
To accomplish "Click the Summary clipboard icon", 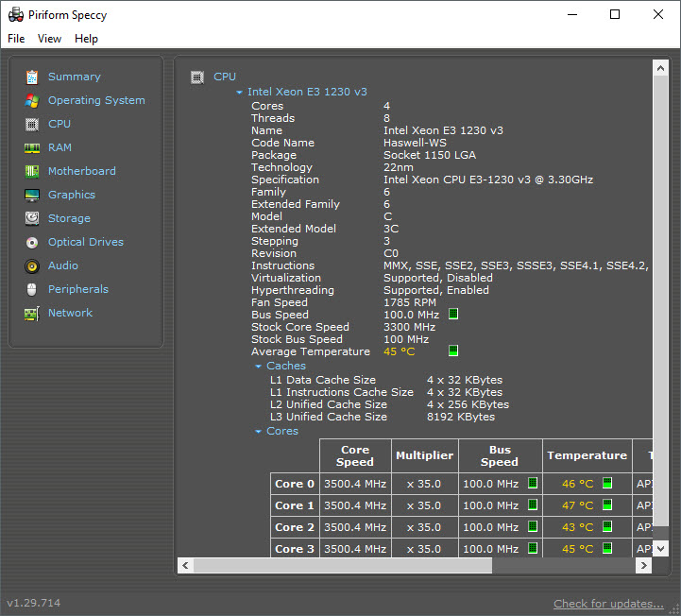I will 32,77.
